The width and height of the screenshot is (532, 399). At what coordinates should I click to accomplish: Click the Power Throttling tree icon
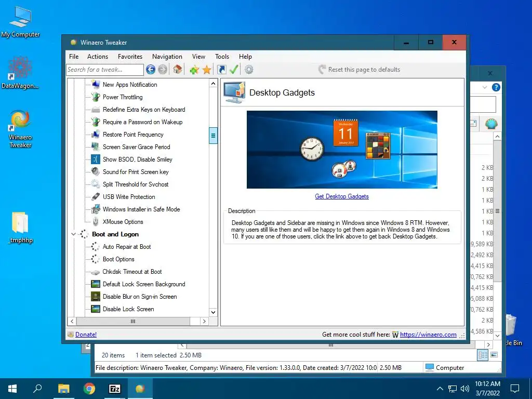96,97
